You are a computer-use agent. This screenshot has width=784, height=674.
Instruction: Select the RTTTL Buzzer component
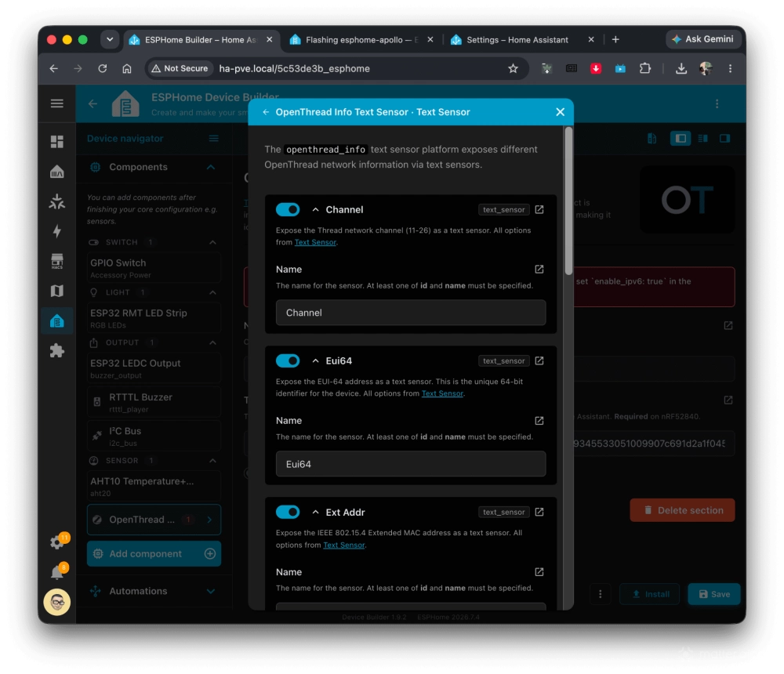tap(154, 402)
